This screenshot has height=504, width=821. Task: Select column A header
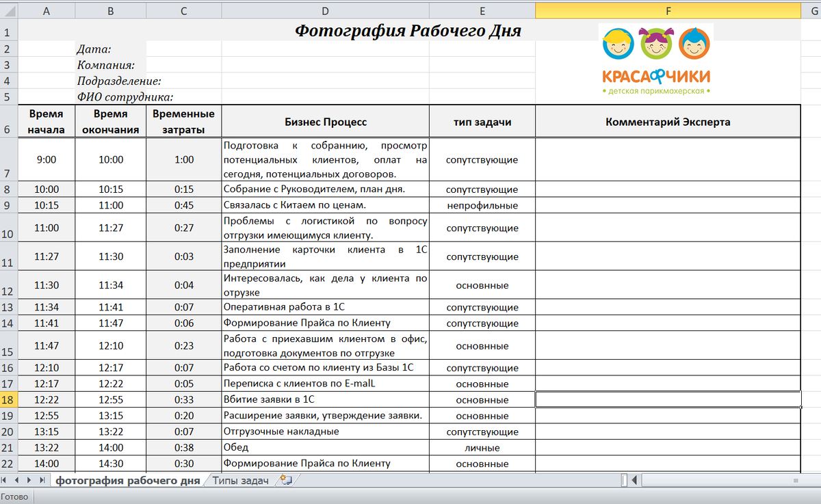click(47, 10)
